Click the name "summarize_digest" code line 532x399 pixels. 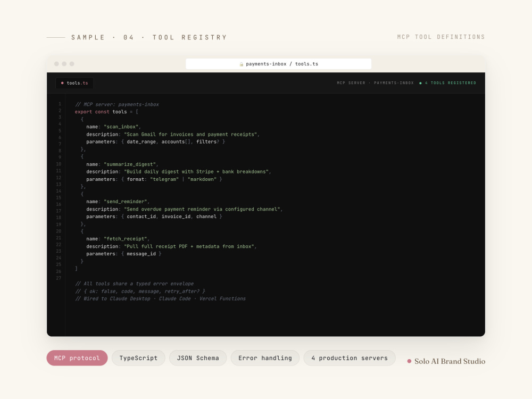(x=122, y=164)
